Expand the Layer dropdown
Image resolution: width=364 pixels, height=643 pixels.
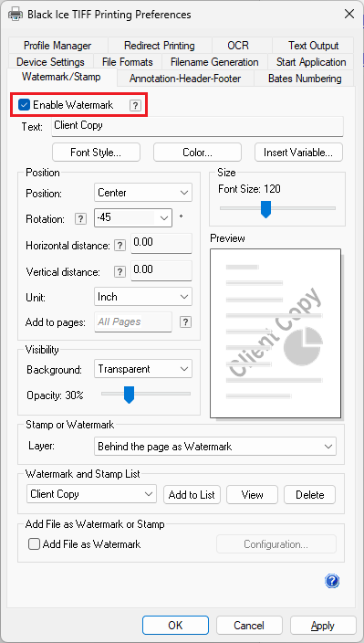click(x=215, y=446)
